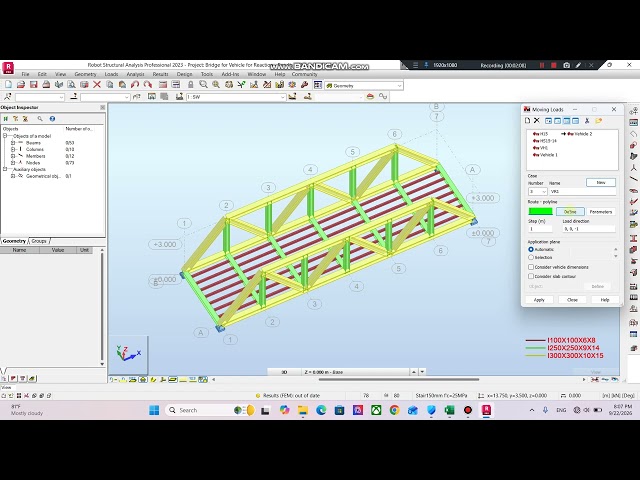Click the Undo arrow toolbar icon

[135, 85]
